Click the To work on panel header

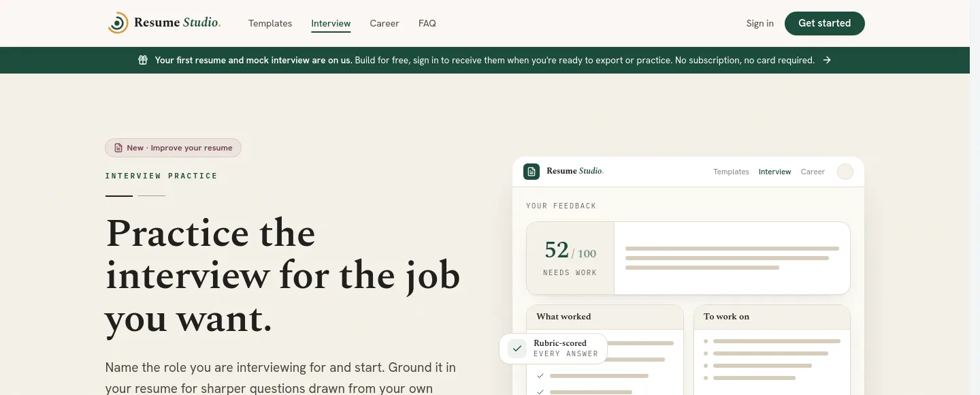(772, 317)
